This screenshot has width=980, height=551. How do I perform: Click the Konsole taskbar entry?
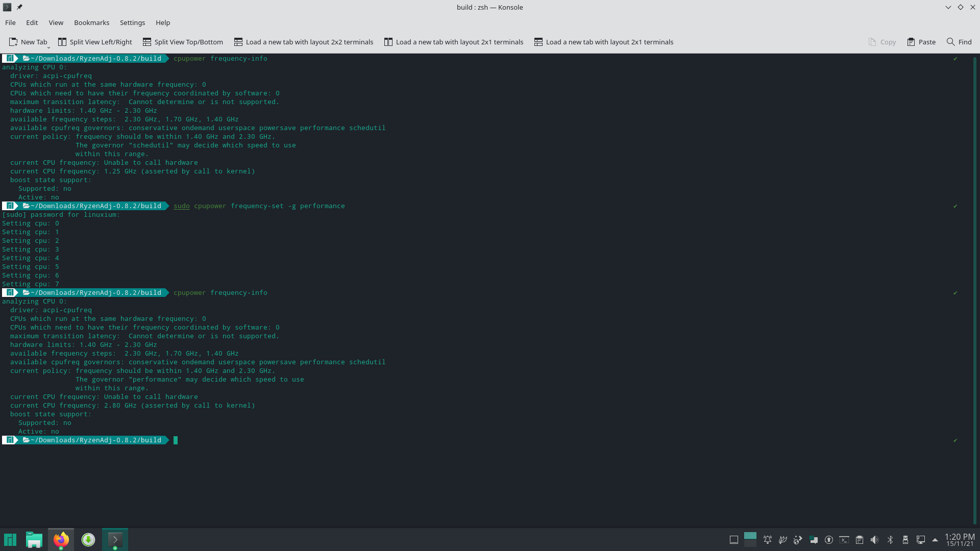(115, 539)
